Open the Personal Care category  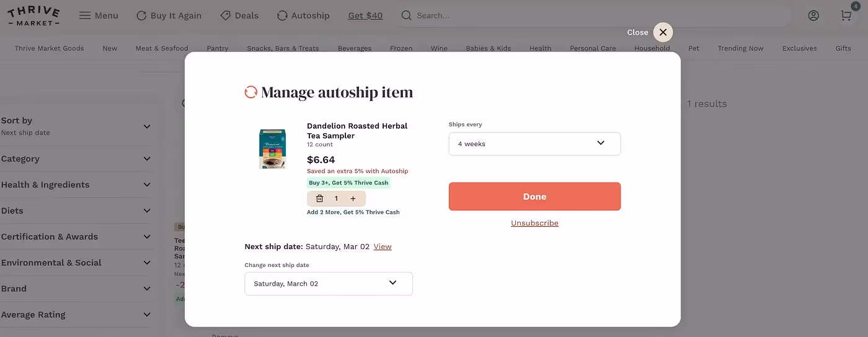point(593,48)
